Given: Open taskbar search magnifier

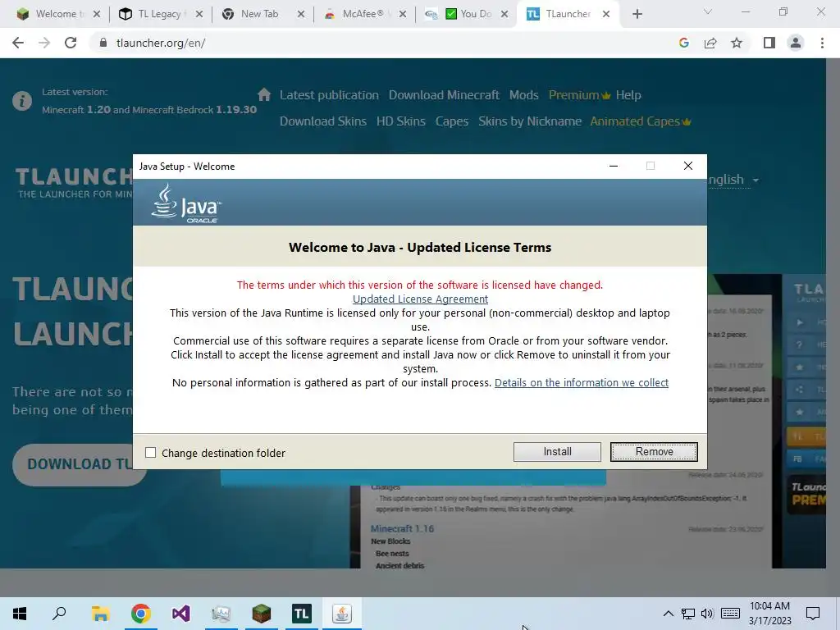Looking at the screenshot, I should [59, 614].
